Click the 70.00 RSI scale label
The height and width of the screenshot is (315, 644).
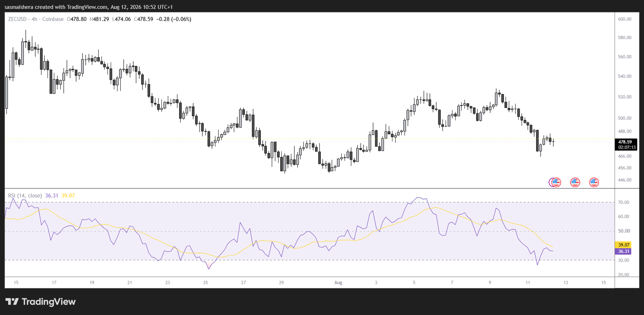click(x=623, y=202)
